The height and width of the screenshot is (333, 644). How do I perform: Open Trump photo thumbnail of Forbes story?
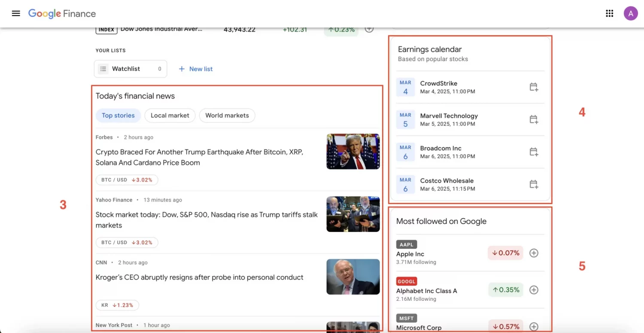point(353,151)
